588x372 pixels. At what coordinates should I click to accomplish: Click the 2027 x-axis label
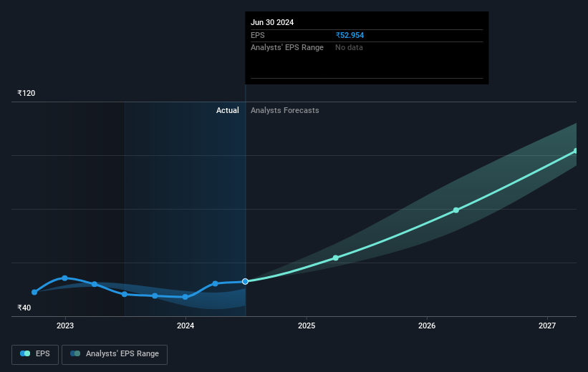click(547, 325)
